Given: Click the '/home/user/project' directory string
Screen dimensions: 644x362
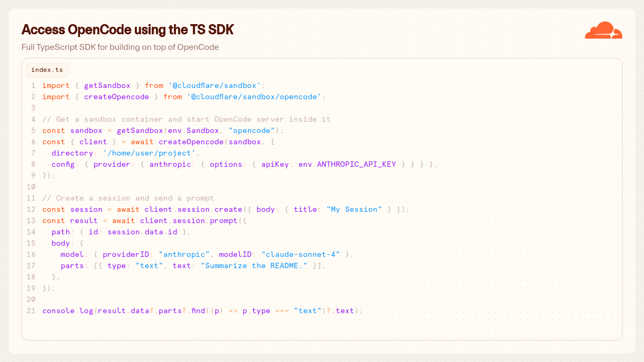Looking at the screenshot, I should click(151, 153).
